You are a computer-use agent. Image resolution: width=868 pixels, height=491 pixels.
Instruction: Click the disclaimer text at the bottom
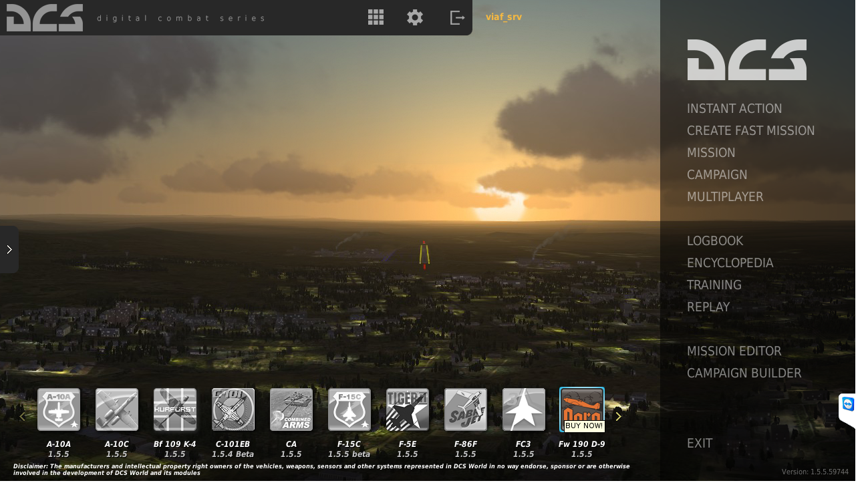[321, 470]
